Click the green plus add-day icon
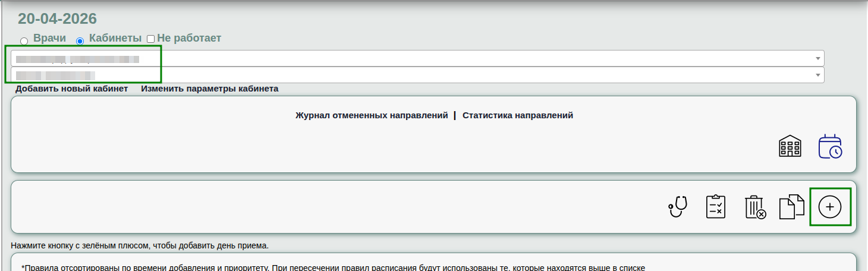 pyautogui.click(x=830, y=207)
